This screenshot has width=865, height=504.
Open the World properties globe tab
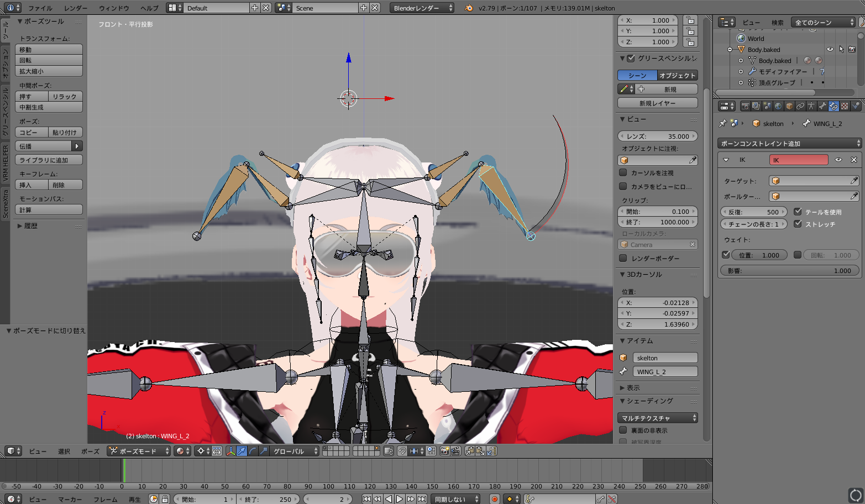(x=778, y=106)
